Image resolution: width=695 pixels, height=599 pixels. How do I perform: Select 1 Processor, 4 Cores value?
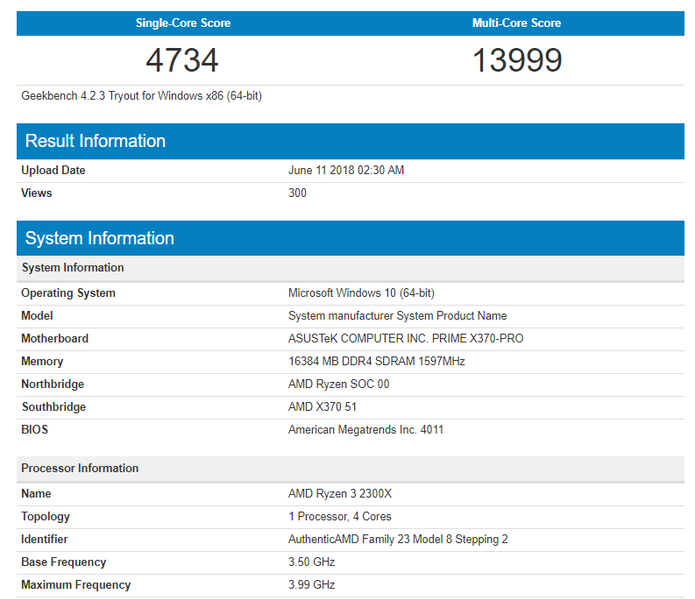pos(340,517)
